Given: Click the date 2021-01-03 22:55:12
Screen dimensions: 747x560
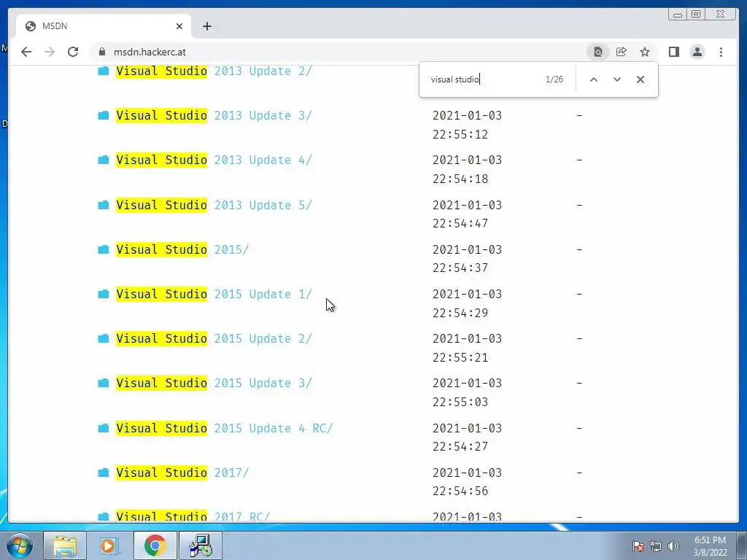Looking at the screenshot, I should pos(468,125).
